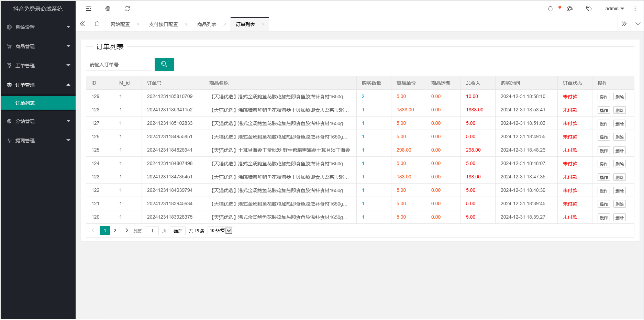Go to page 2 of orders
Screen dimensions: 644x320
click(x=115, y=231)
